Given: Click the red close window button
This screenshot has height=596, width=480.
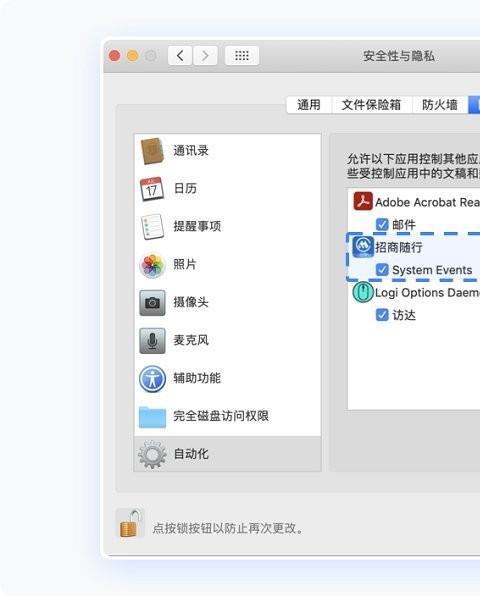Looking at the screenshot, I should pyautogui.click(x=114, y=56).
